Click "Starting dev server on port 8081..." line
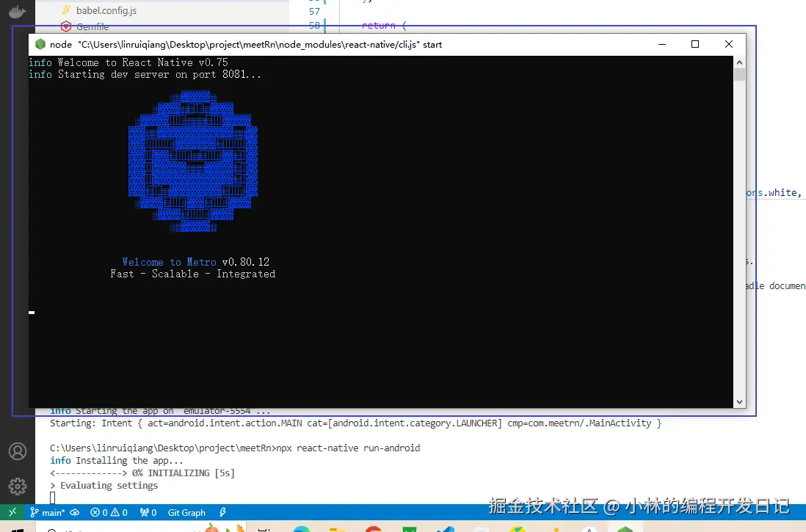Image resolution: width=806 pixels, height=532 pixels. pyautogui.click(x=145, y=75)
